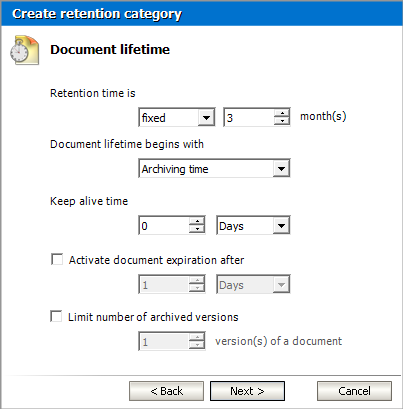
Task: Click the Activate document expiration after label
Action: point(156,260)
